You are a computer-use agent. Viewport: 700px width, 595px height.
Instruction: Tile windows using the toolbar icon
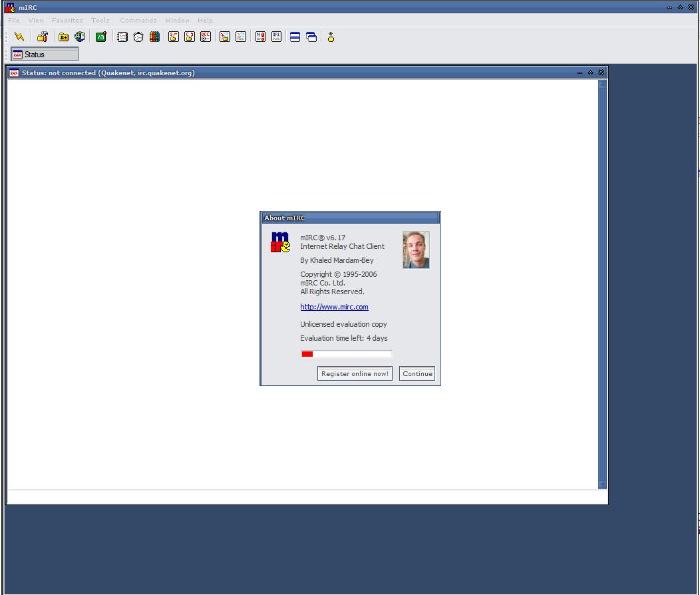(x=295, y=37)
